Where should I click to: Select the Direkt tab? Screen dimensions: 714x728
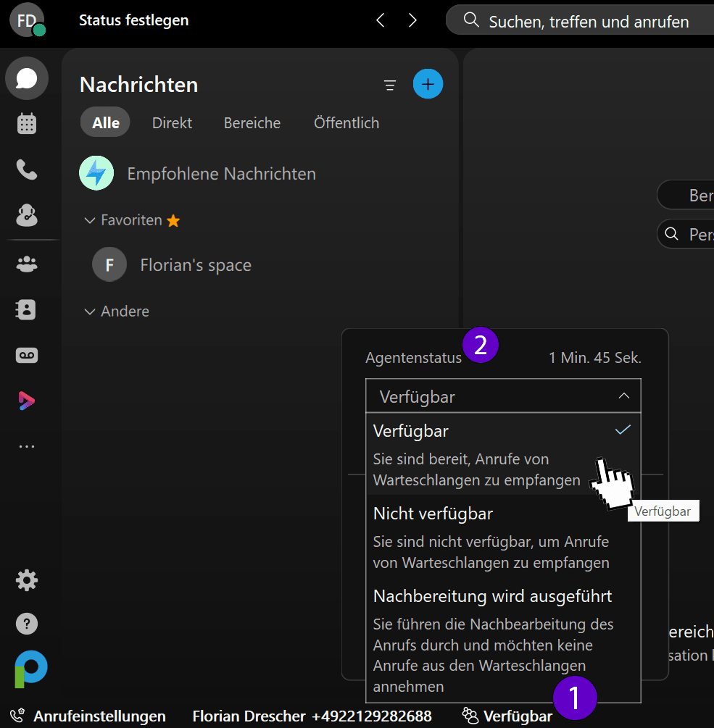tap(172, 122)
